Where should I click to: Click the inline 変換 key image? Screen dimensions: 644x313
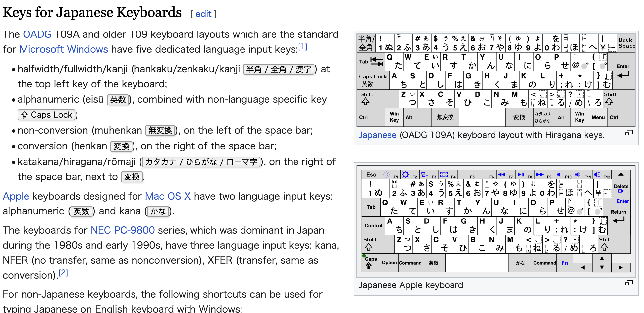pos(121,146)
